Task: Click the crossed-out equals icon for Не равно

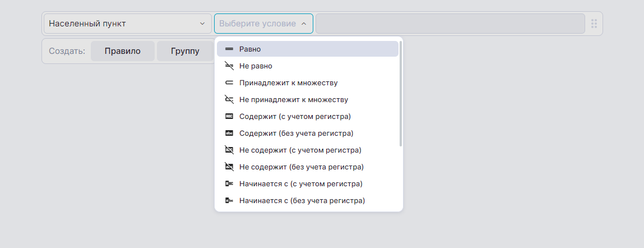Action: pos(229,66)
